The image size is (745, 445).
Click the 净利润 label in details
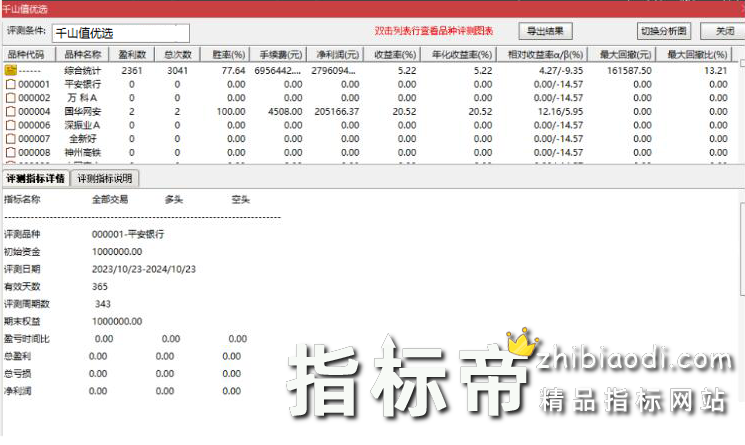[x=18, y=391]
